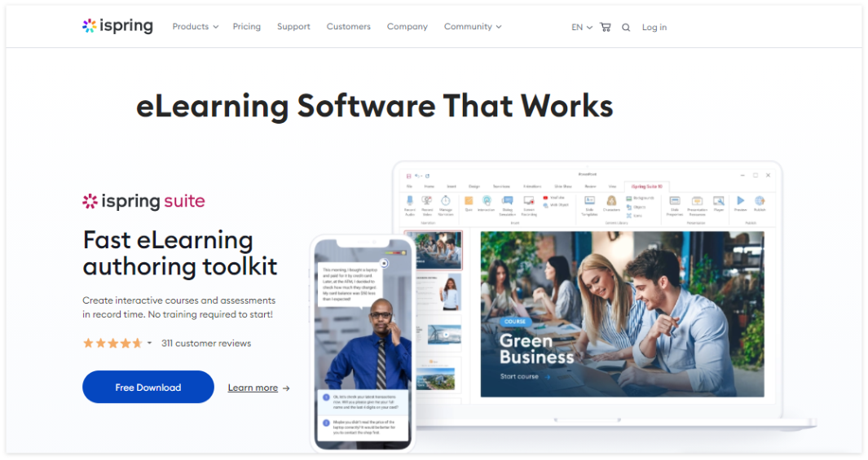Viewport: 868px width, 460px height.
Task: Click the Preview play icon
Action: coord(740,201)
